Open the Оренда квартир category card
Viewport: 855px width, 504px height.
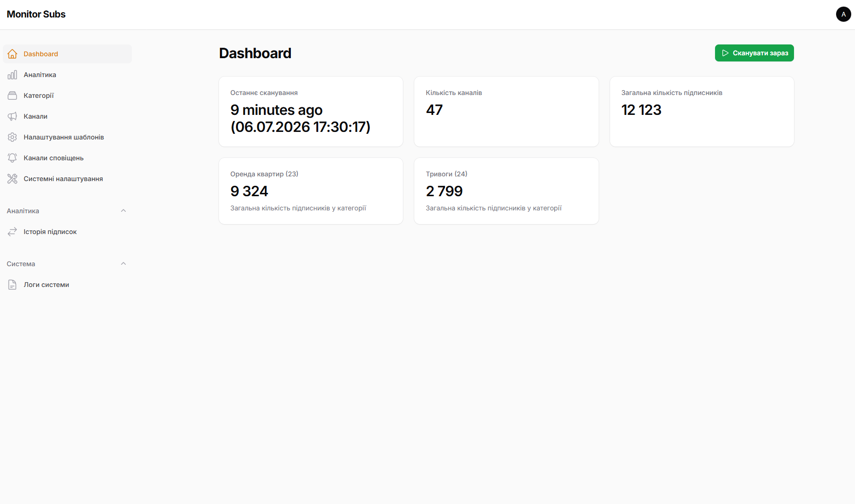tap(311, 191)
